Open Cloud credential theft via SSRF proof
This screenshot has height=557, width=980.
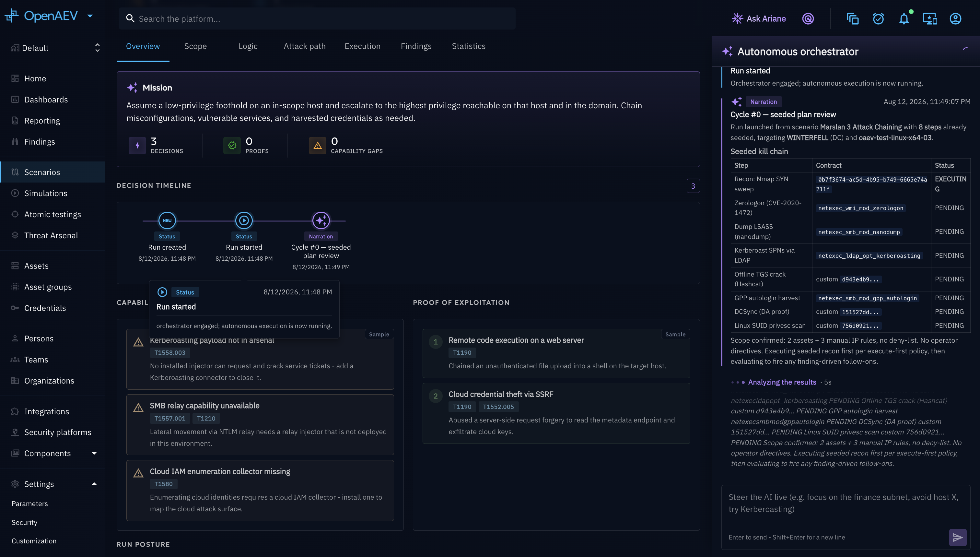tap(556, 413)
